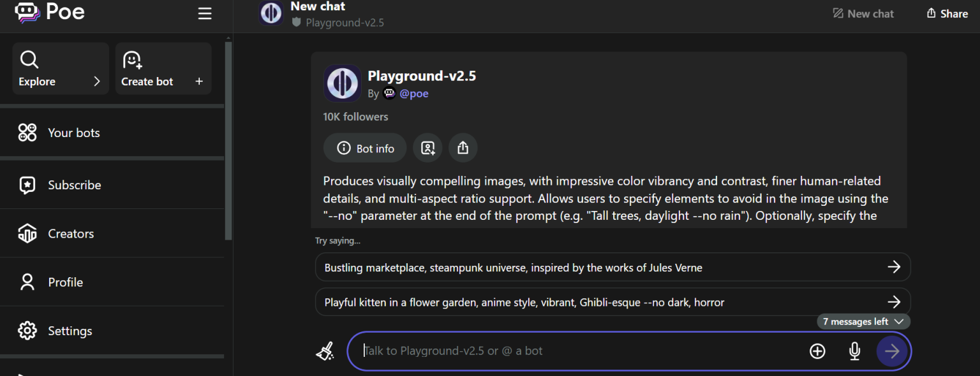This screenshot has height=376, width=980.
Task: Open the hamburger menu
Action: (204, 13)
